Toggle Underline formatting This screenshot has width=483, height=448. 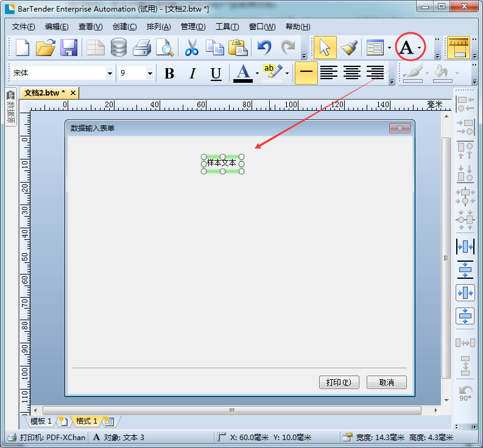coord(216,74)
